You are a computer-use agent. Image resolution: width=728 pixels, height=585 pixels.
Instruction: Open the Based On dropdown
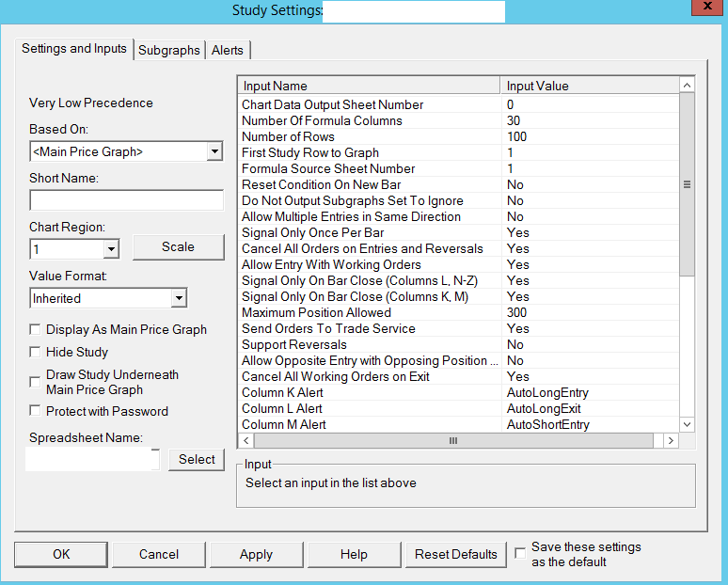tap(214, 151)
